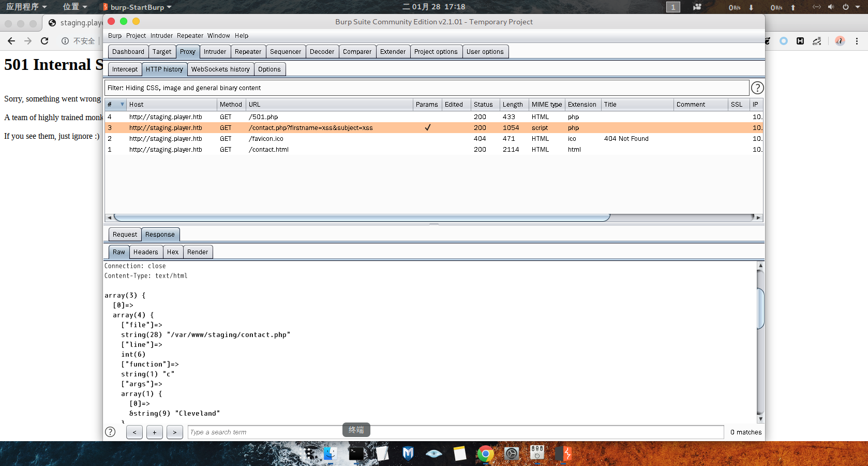Open the 应用程序 applications menu
The image size is (868, 466).
pos(26,7)
